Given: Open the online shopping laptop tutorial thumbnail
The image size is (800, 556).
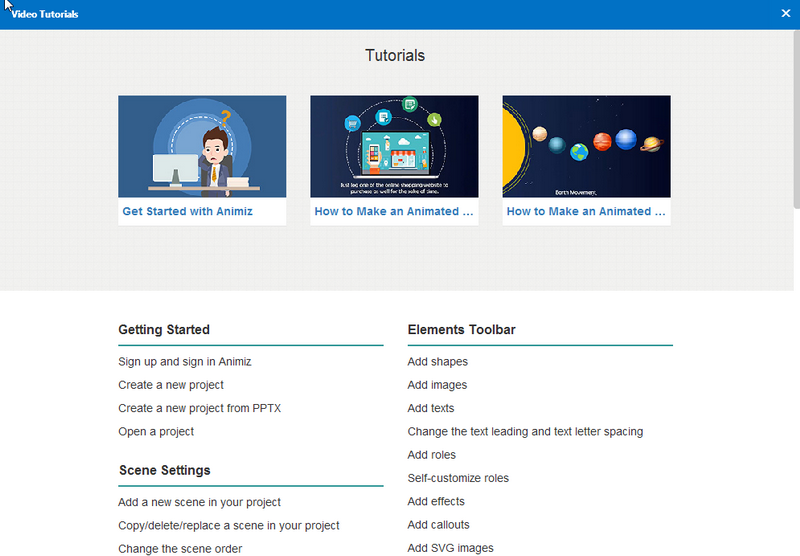Looking at the screenshot, I should (394, 146).
